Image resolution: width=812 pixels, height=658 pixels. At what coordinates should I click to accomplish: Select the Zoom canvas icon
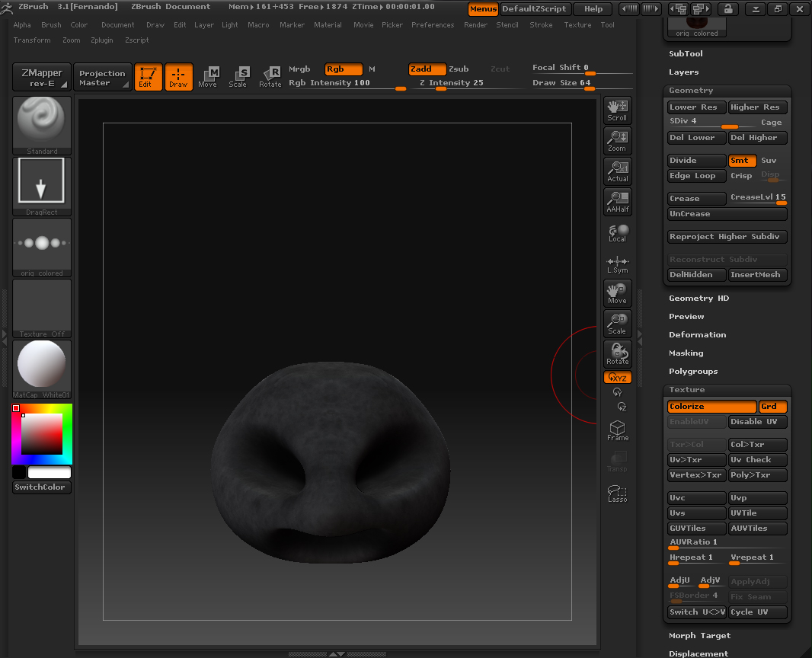click(x=617, y=140)
